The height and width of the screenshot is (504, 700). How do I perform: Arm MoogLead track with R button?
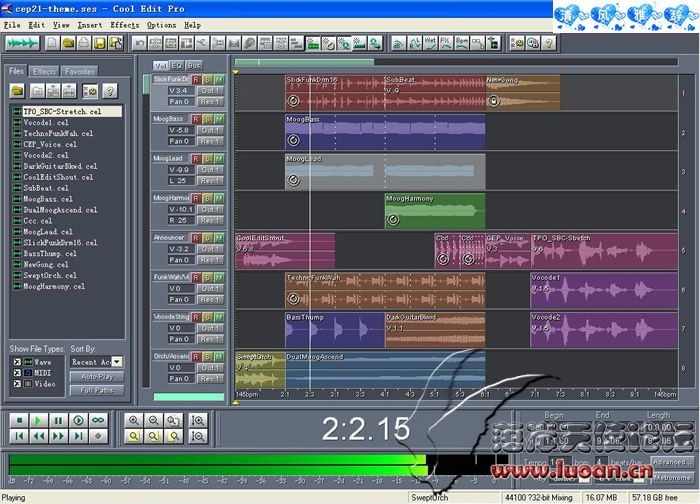coord(196,158)
